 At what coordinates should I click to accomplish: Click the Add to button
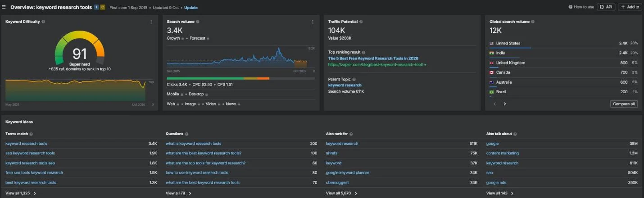tap(630, 7)
